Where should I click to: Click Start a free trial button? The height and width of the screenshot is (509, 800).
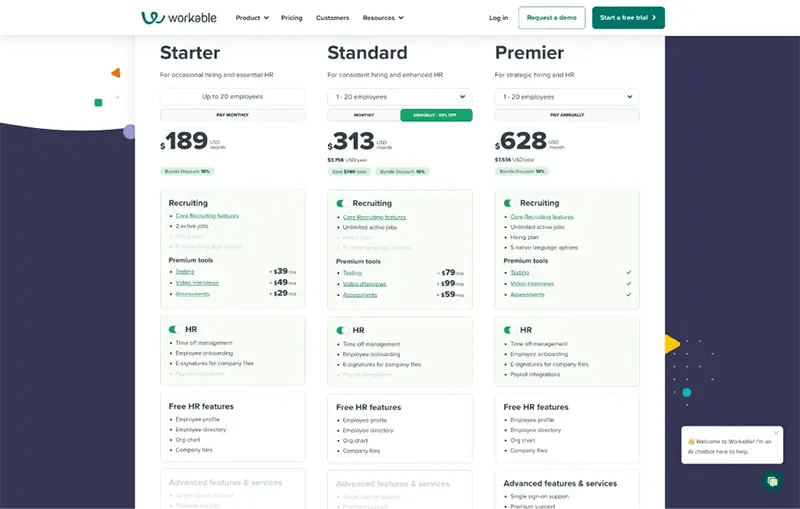point(628,18)
